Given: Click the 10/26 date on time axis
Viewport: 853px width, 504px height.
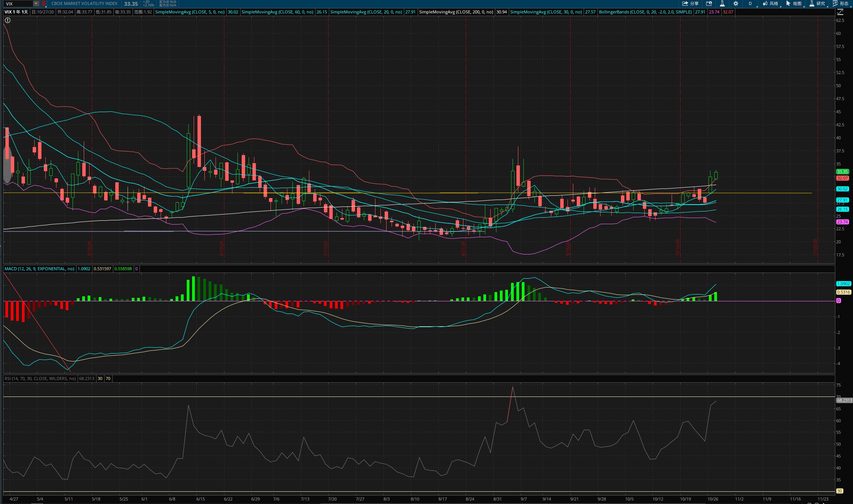Looking at the screenshot, I should pos(713,499).
